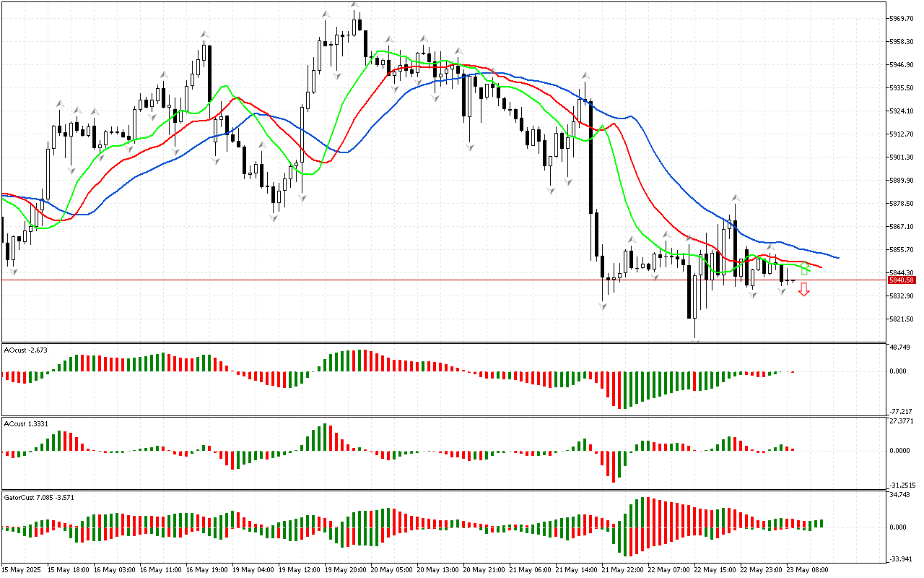Viewport: 924px width, 578px height.
Task: Click the up fractal above the 22 May spike high
Action: tap(736, 197)
